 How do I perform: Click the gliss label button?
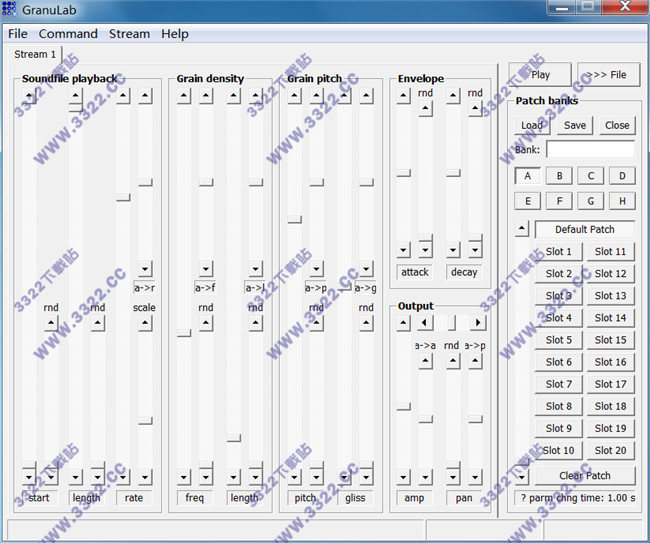pyautogui.click(x=355, y=498)
